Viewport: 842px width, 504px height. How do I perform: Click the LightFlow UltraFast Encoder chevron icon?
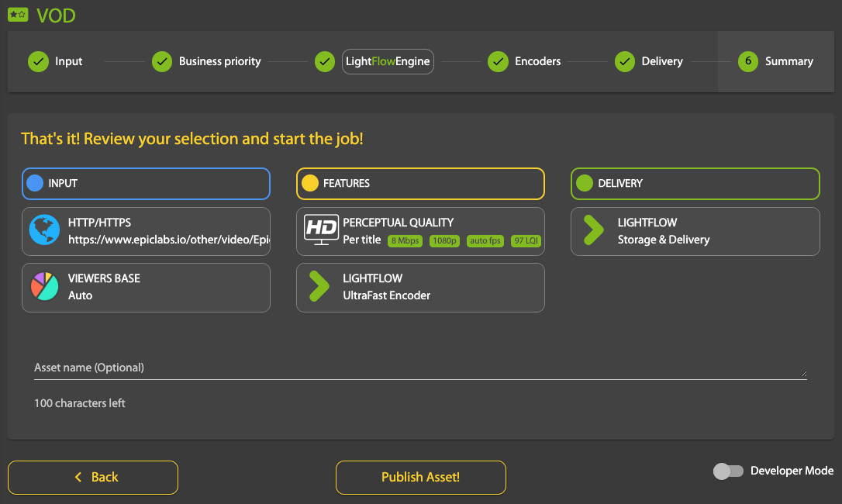tap(319, 286)
